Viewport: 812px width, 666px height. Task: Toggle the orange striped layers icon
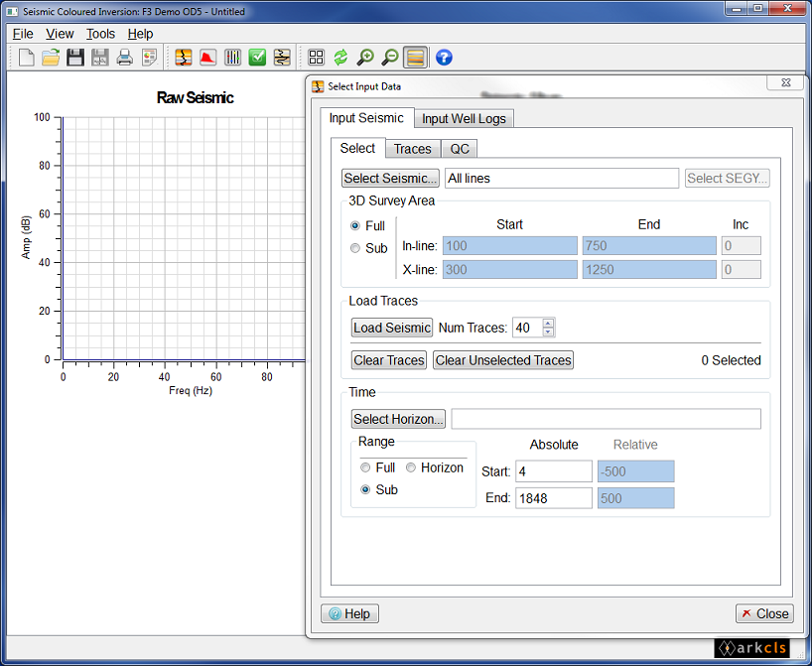415,57
